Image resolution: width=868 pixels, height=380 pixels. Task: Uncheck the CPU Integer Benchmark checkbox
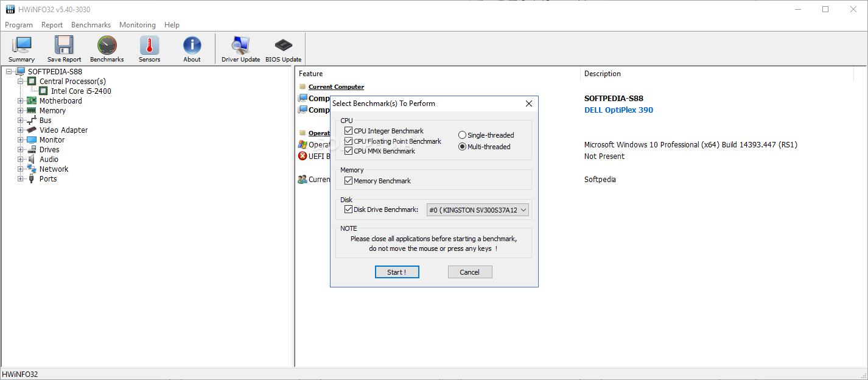click(349, 131)
